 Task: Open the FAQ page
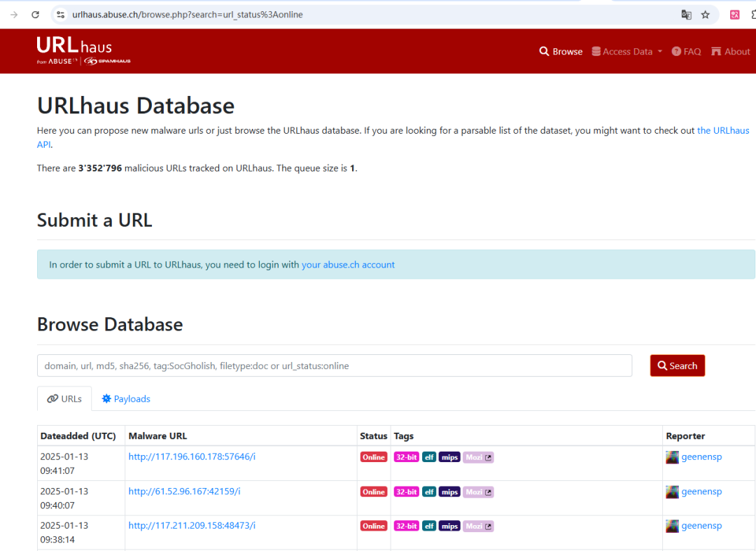click(686, 52)
